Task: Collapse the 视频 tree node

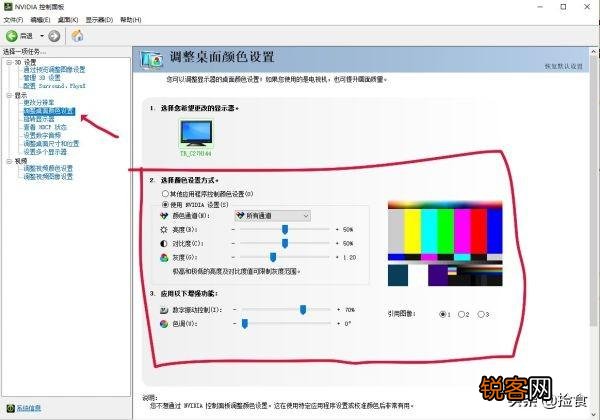Action: pyautogui.click(x=9, y=161)
